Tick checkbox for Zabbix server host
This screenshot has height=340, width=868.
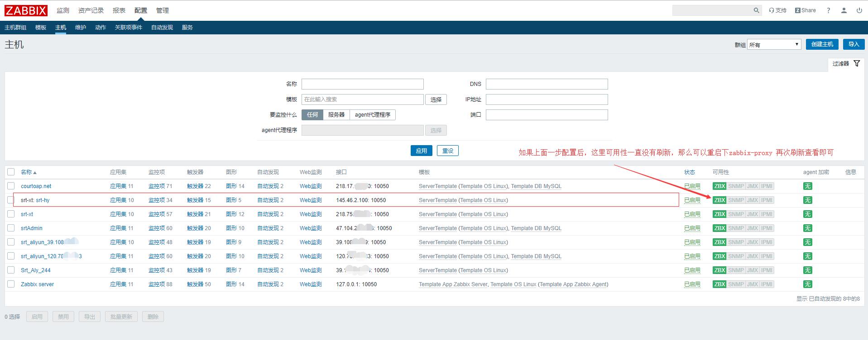click(x=11, y=284)
